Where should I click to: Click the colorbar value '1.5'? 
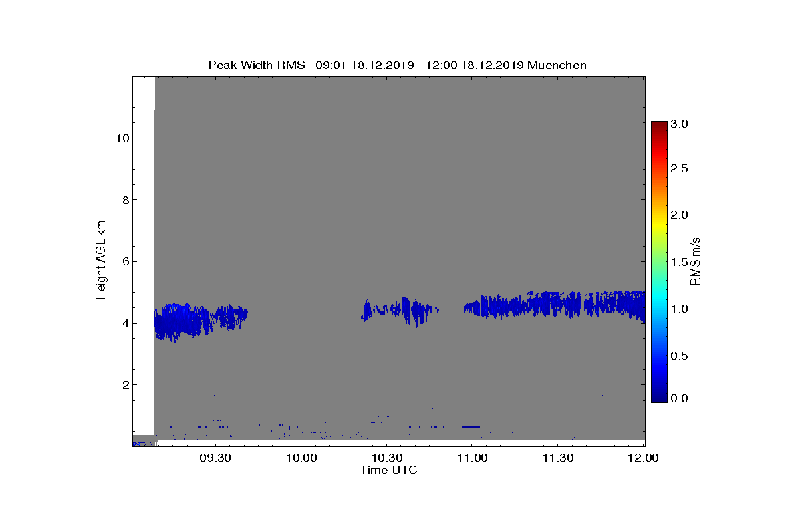pos(679,262)
